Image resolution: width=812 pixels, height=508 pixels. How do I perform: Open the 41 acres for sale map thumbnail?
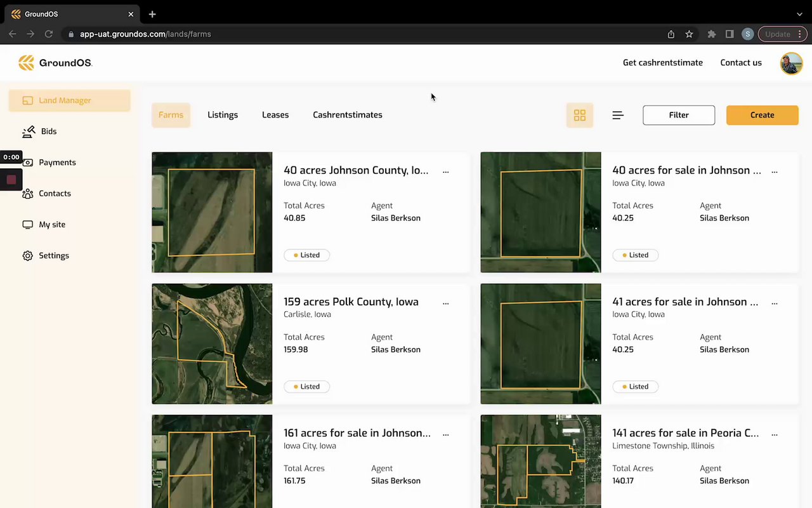click(x=540, y=344)
